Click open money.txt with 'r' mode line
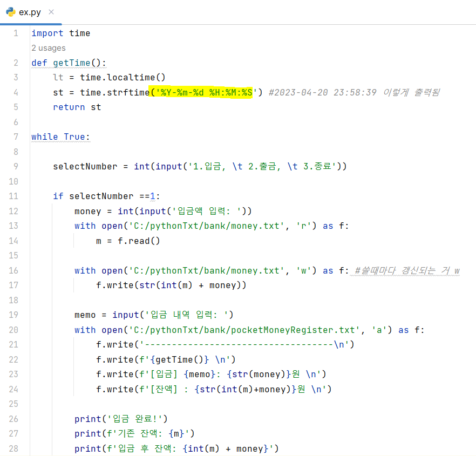 tap(212, 226)
